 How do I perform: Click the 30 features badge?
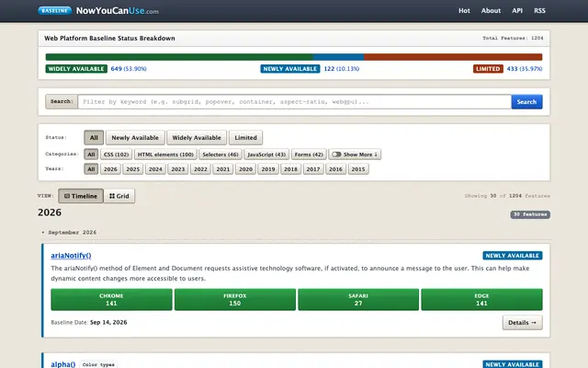pyautogui.click(x=530, y=214)
